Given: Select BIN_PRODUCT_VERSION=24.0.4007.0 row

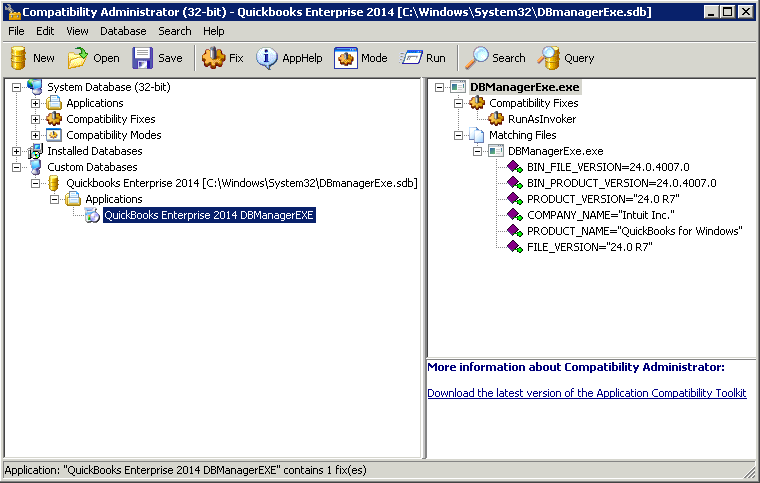Looking at the screenshot, I should coord(621,183).
